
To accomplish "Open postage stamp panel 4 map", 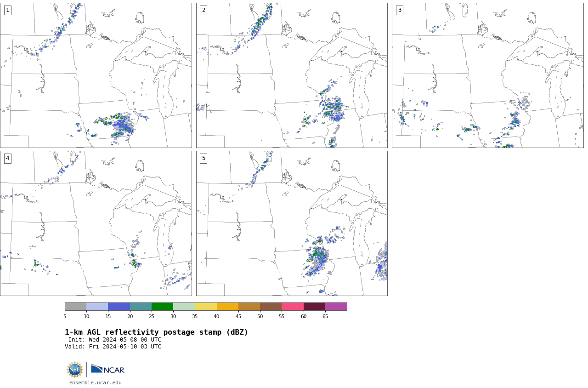I will 96,223.
